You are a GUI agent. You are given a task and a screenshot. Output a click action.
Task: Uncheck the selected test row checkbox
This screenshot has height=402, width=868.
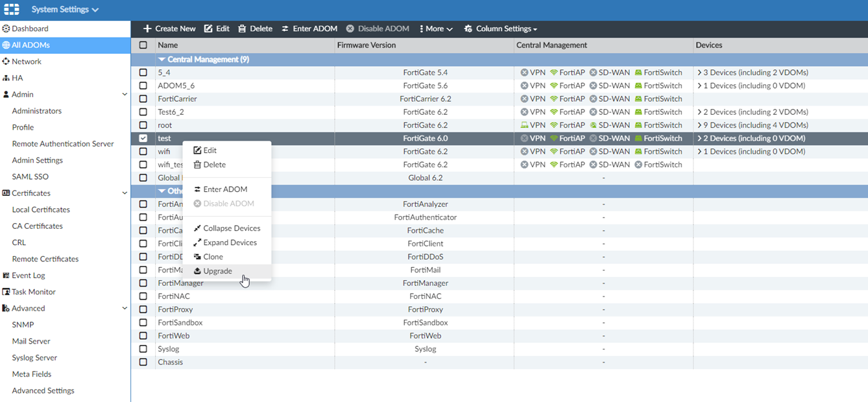pyautogui.click(x=143, y=138)
